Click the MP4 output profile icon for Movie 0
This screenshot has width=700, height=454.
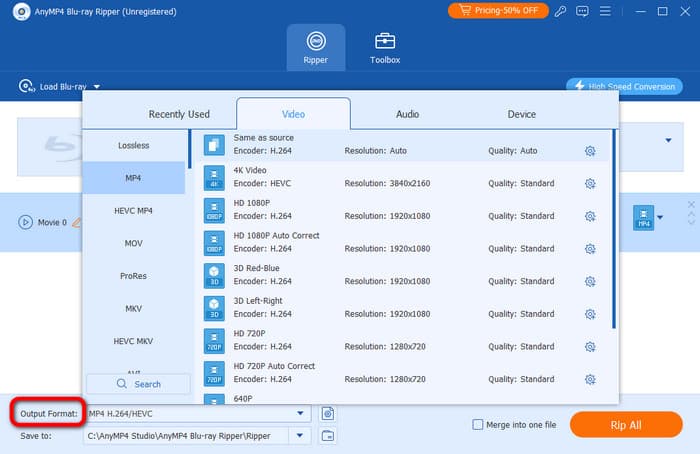pyautogui.click(x=643, y=217)
